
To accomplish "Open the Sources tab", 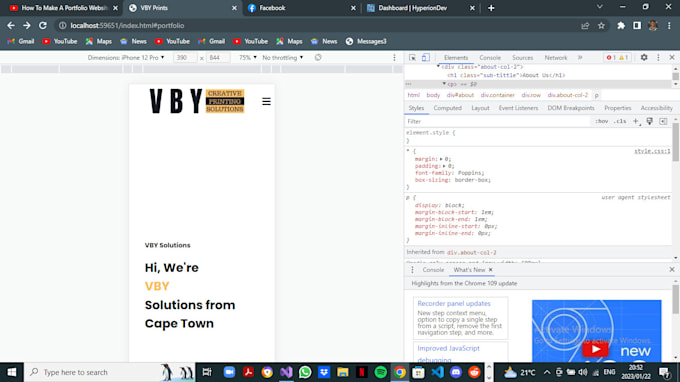I will 523,58.
